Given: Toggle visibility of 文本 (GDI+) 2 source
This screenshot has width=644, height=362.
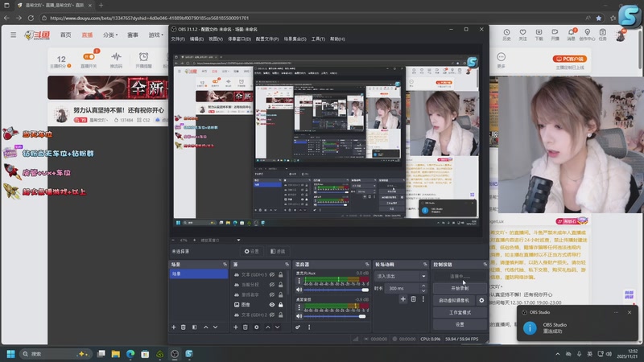Looking at the screenshot, I should [272, 315].
